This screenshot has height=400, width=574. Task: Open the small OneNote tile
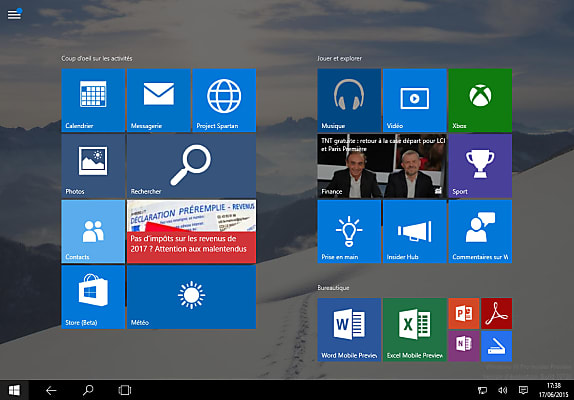tap(464, 346)
